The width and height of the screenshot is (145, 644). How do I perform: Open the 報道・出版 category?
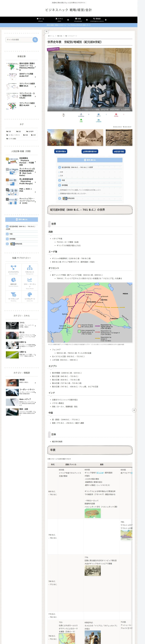(x=22, y=412)
